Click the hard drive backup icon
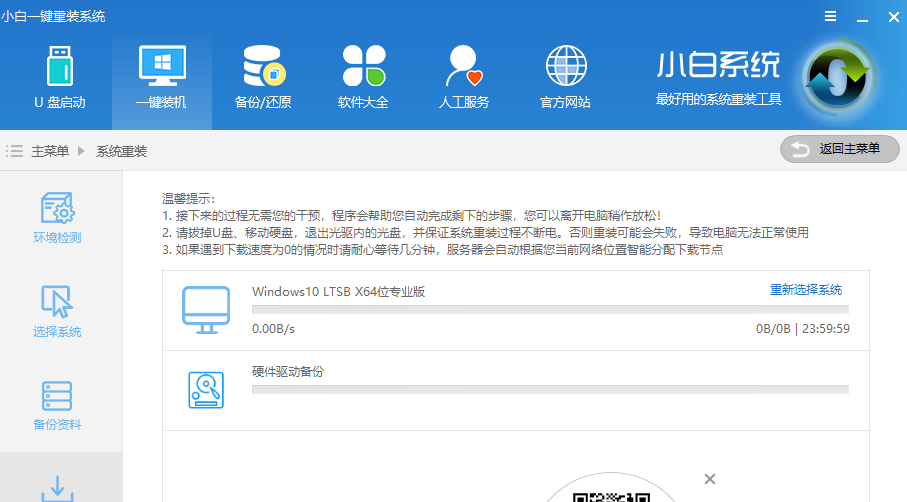 pos(205,389)
